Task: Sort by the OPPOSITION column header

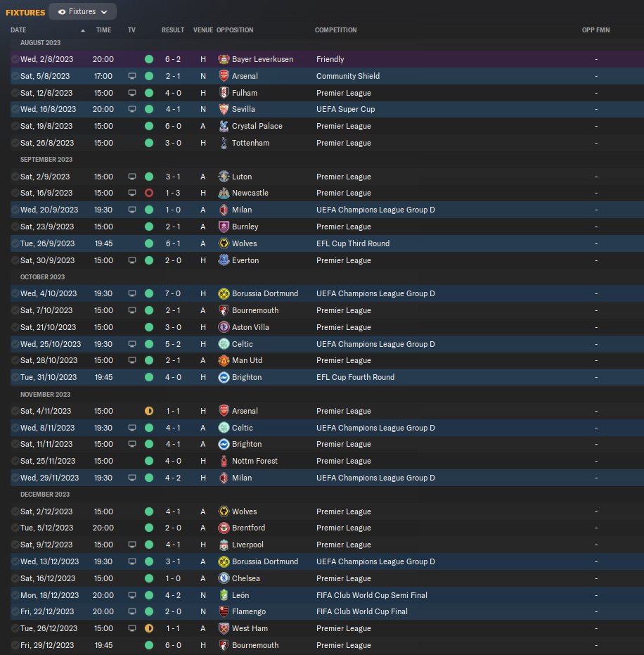Action: point(235,30)
